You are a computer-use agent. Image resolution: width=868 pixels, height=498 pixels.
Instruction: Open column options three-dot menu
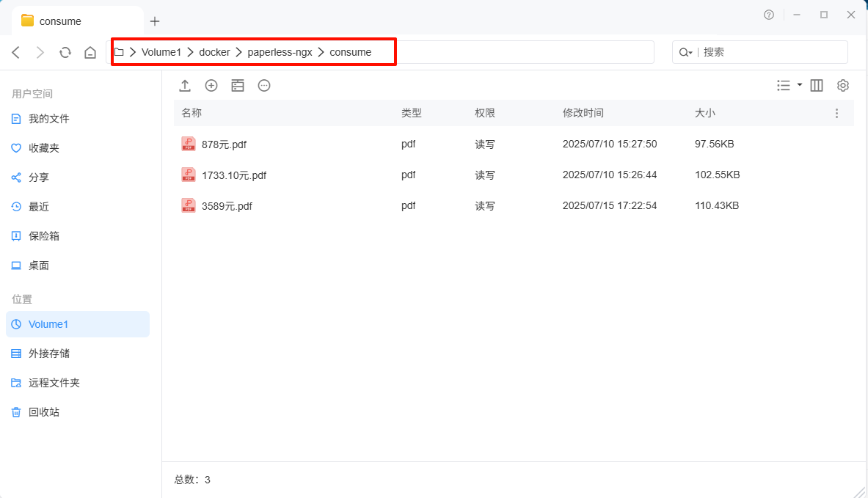836,114
